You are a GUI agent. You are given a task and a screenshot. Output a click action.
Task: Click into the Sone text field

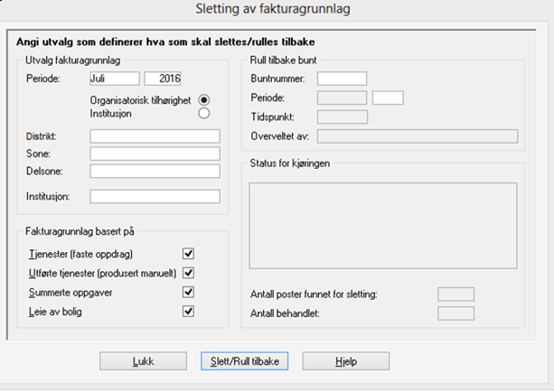click(x=155, y=154)
